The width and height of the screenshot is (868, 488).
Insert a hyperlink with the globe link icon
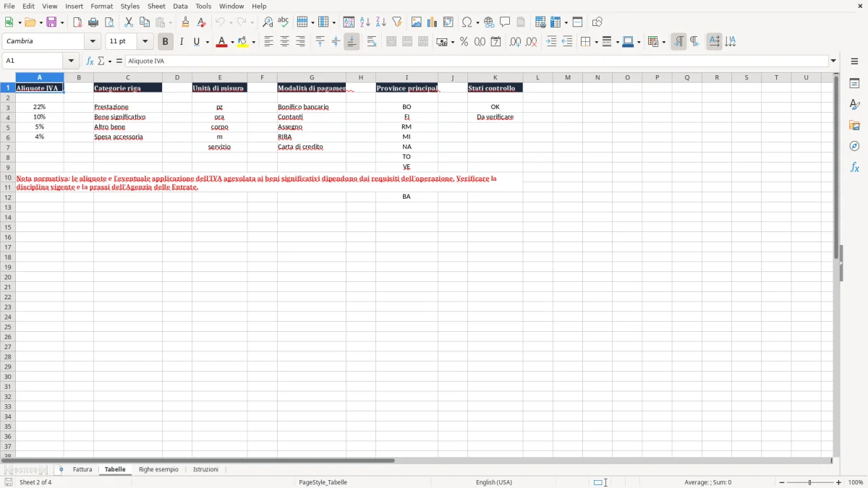(x=489, y=22)
